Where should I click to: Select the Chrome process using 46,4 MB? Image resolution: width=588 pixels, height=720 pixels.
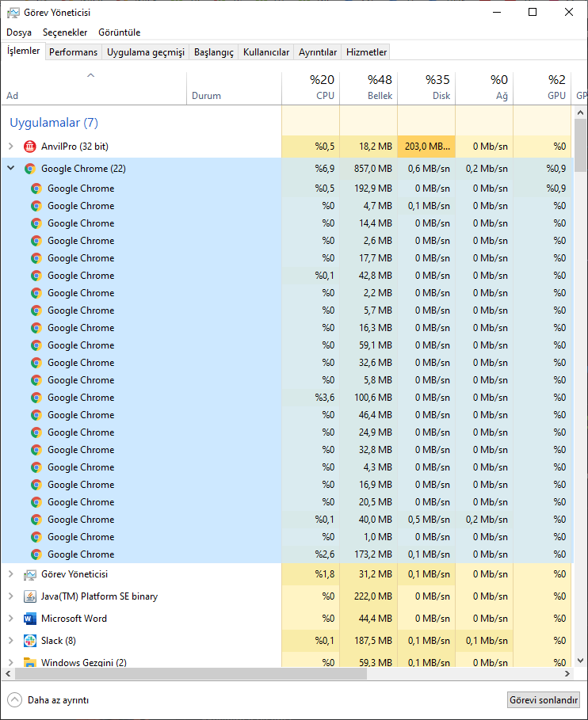tap(288, 414)
